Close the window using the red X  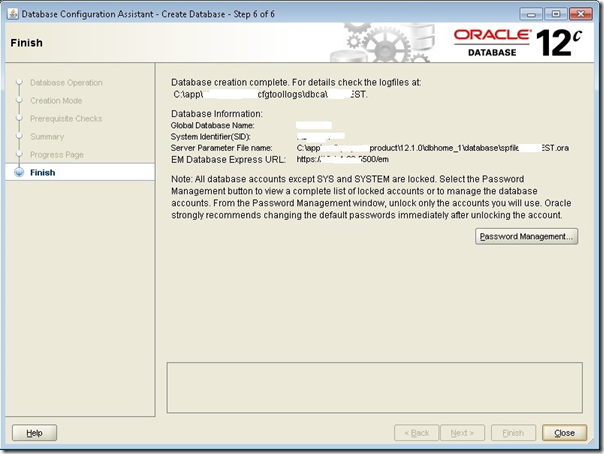581,14
